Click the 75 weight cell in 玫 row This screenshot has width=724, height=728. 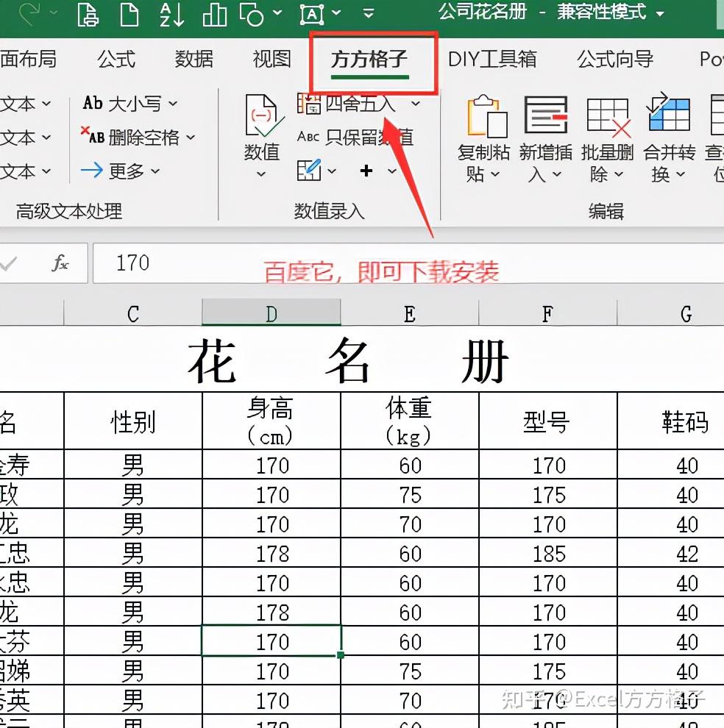tap(409, 494)
